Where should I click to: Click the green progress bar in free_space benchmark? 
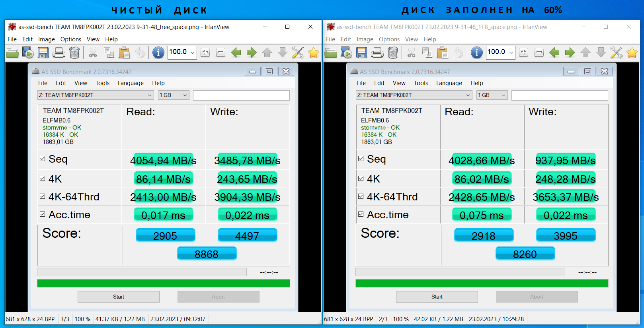coord(164,283)
